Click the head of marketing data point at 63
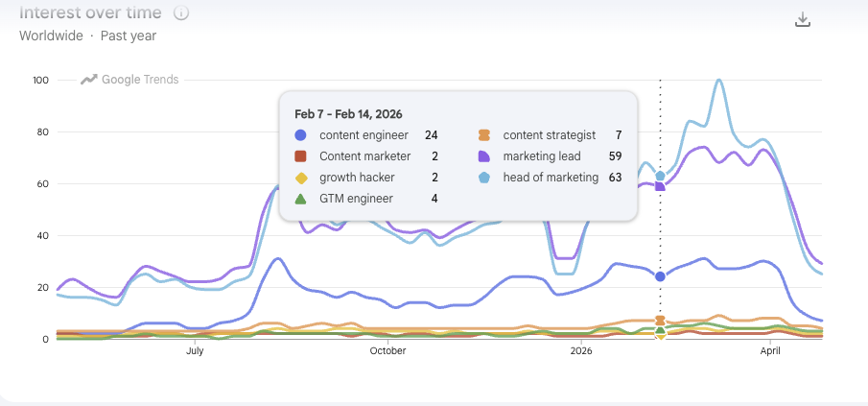The height and width of the screenshot is (406, 868). [x=660, y=176]
